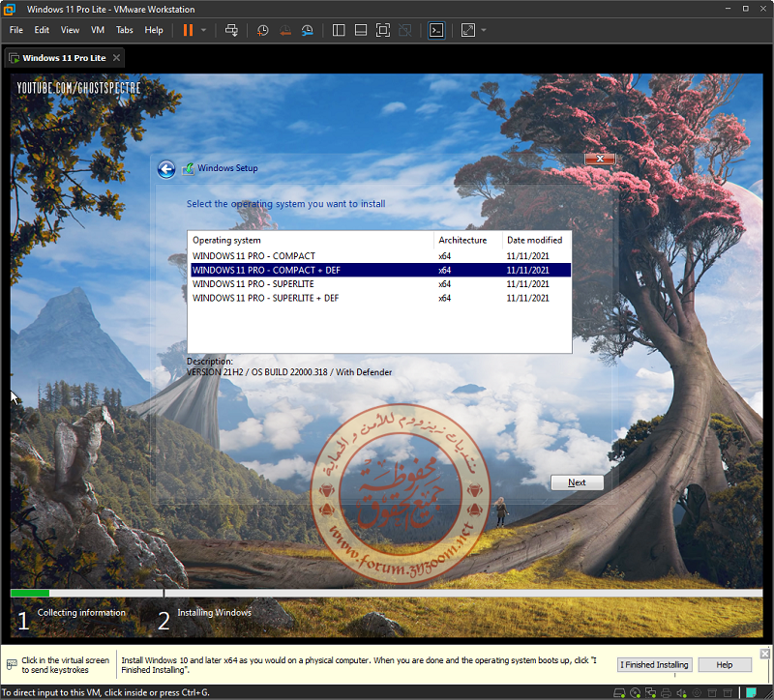Click the keyboard hint icon in the info bar
The image size is (774, 700).
pyautogui.click(x=12, y=665)
